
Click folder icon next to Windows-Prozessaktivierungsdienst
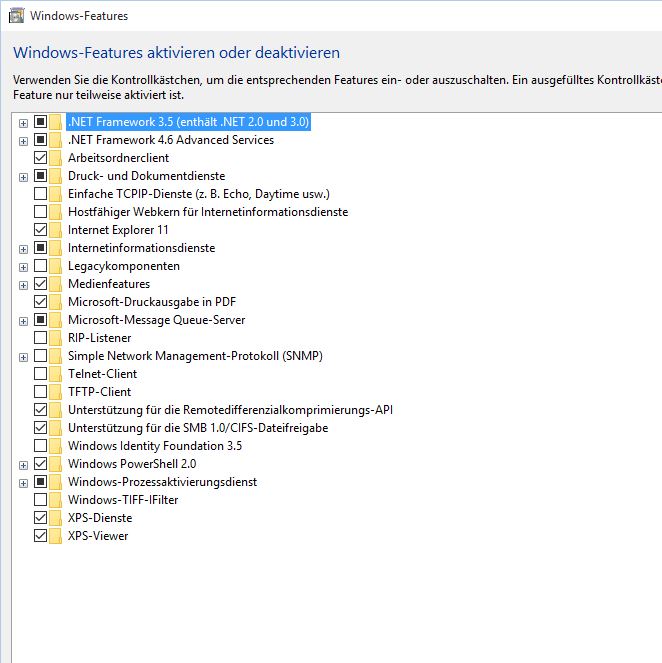tap(55, 482)
